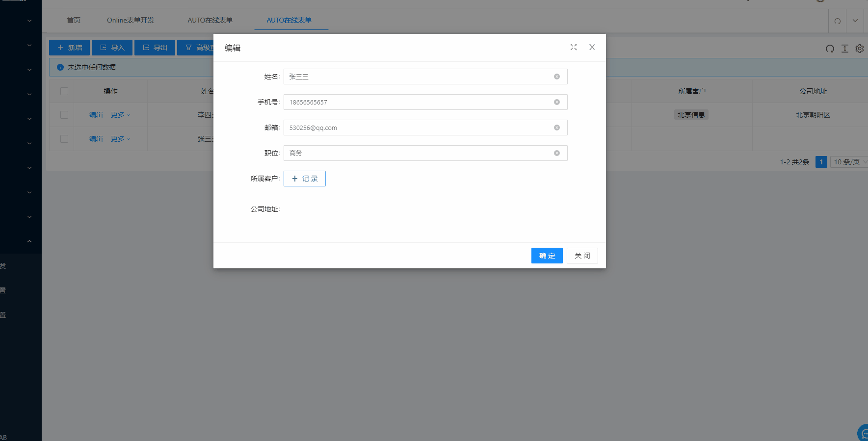Expand the second sidebar menu chevron
Screen dimensions: 868x441
[29, 45]
